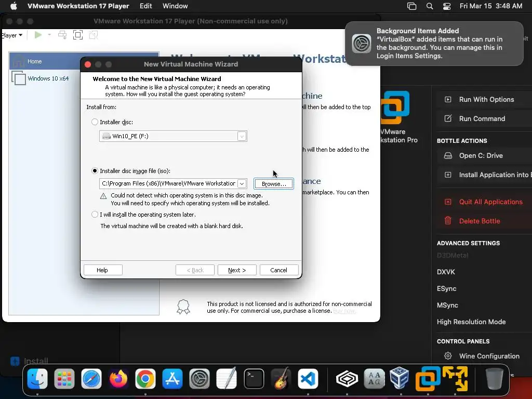Open the Player dropdown menu

point(11,35)
